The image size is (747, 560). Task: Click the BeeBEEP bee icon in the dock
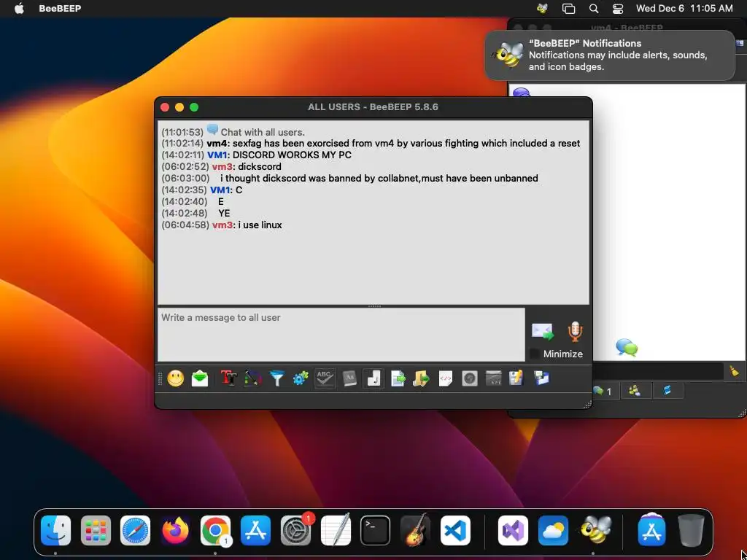click(x=595, y=529)
